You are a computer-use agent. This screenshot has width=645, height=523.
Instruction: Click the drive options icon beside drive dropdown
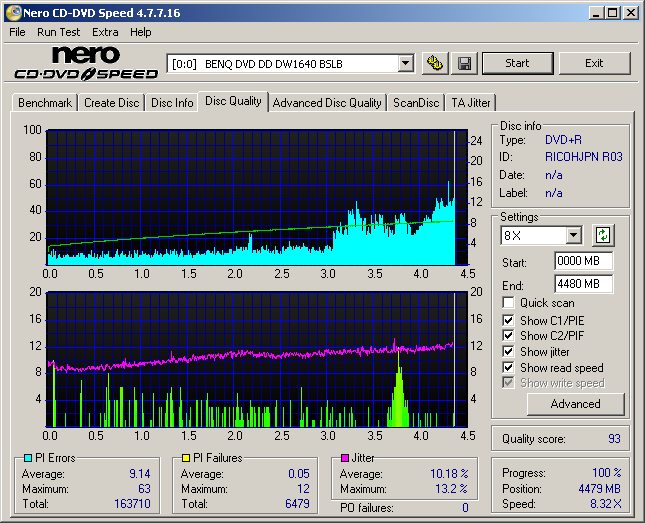coord(434,63)
